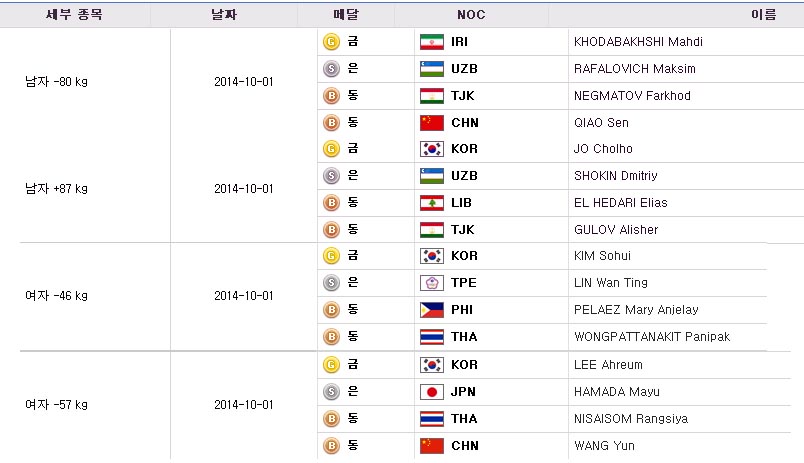Image resolution: width=804 pixels, height=463 pixels.
Task: Select the 세부 종목 column header
Action: [75, 15]
